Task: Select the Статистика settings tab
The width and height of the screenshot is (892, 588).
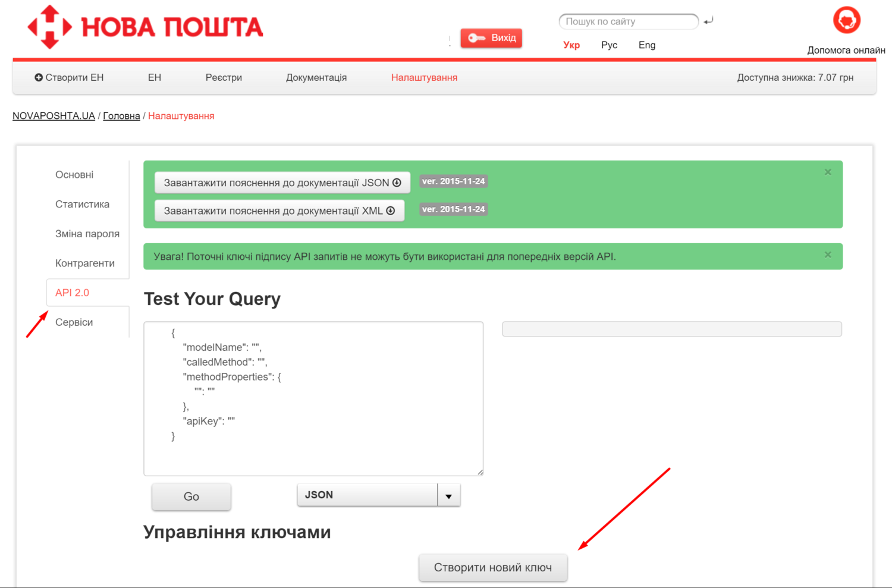Action: pyautogui.click(x=82, y=204)
